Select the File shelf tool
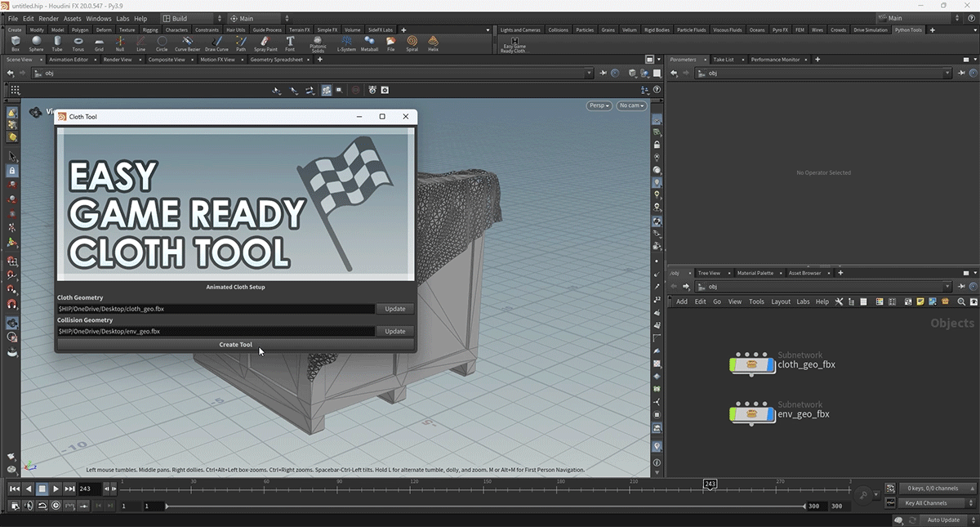The height and width of the screenshot is (527, 980). click(391, 43)
